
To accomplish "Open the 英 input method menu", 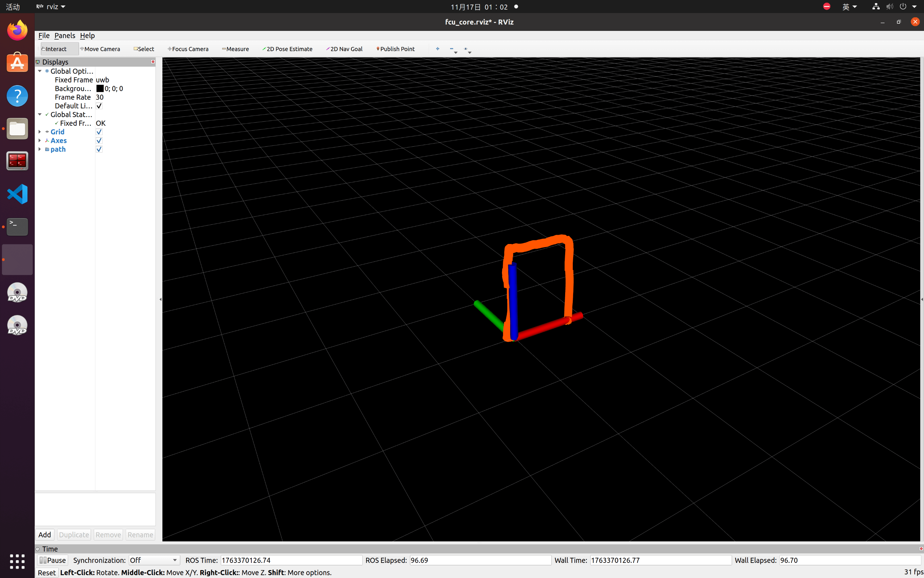I will pyautogui.click(x=849, y=7).
